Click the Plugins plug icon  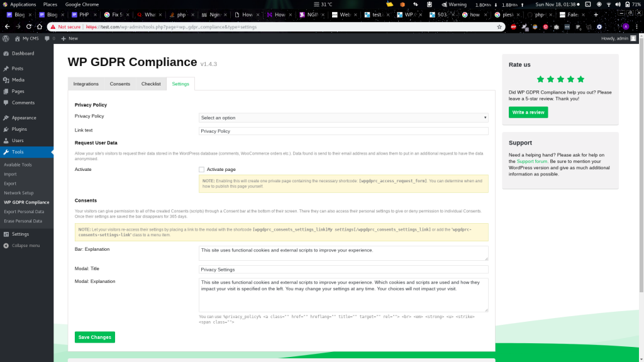6,129
